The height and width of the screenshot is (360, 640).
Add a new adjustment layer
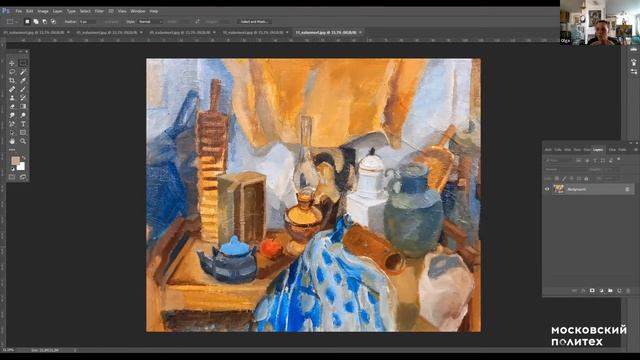point(601,291)
